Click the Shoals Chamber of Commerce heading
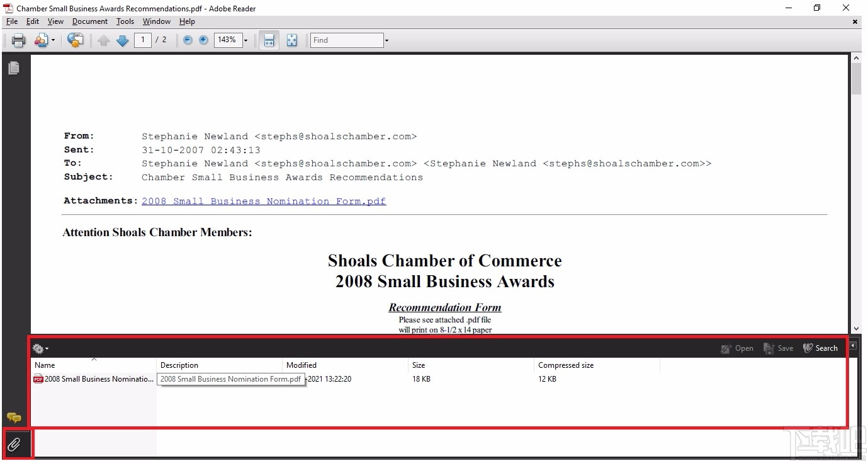The height and width of the screenshot is (461, 868). click(x=445, y=261)
